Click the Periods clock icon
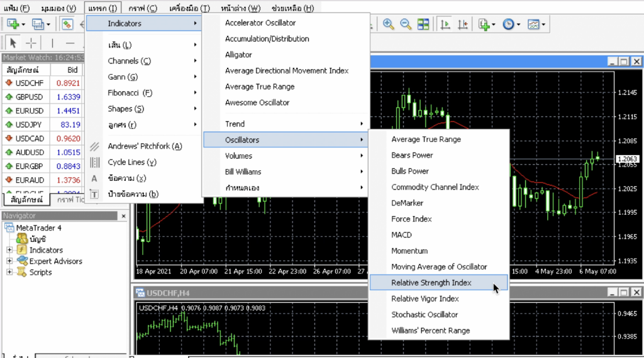The height and width of the screenshot is (358, 644). pos(508,24)
